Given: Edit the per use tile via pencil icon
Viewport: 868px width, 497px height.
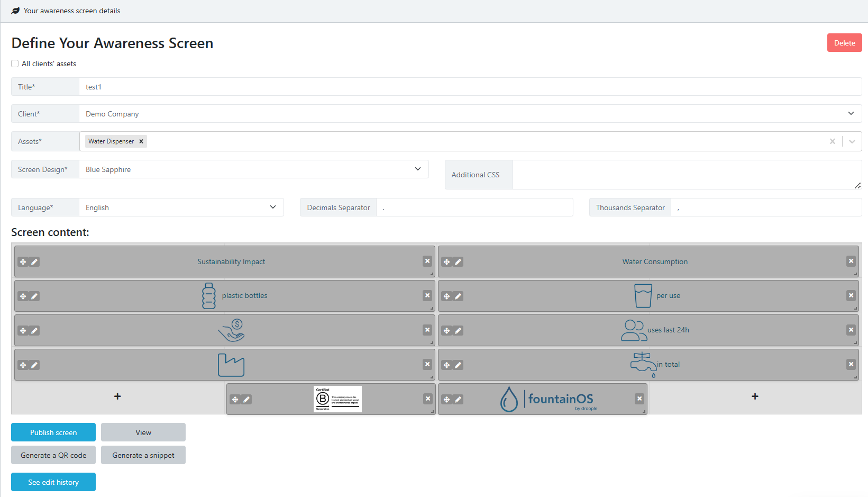Looking at the screenshot, I should pyautogui.click(x=458, y=296).
